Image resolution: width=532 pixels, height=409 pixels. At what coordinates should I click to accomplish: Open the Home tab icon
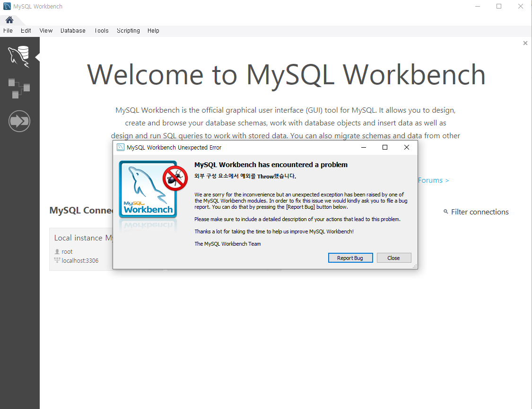tap(9, 20)
